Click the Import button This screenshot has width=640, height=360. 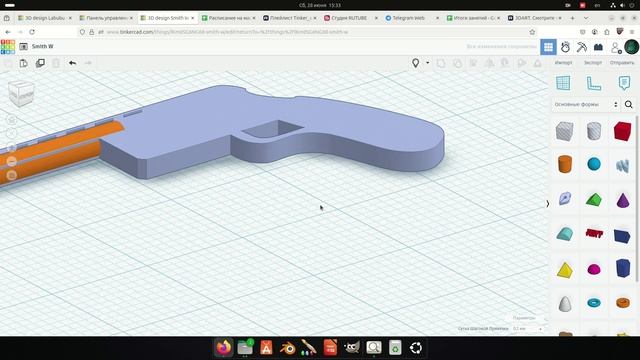click(563, 63)
